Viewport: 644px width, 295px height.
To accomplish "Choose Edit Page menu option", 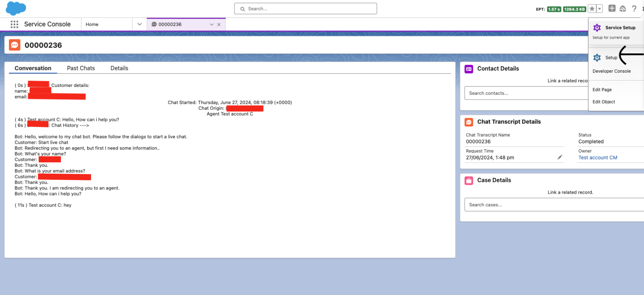I will 602,90.
